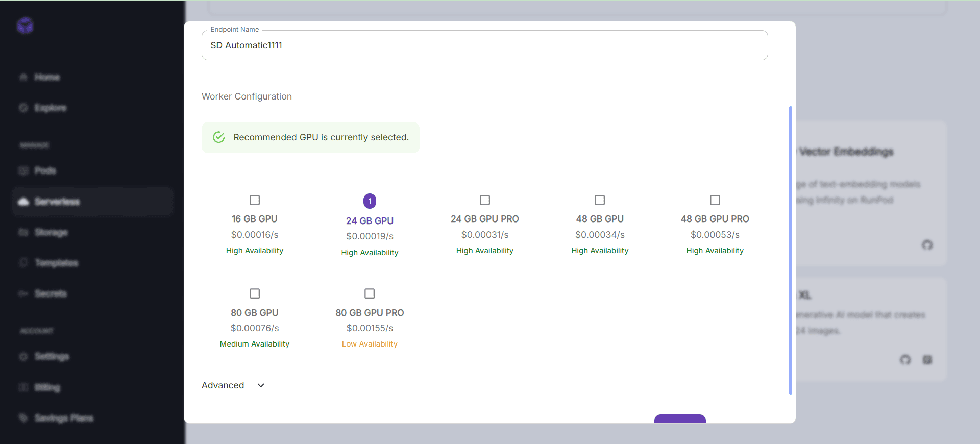Screen dimensions: 980x444
Task: Check the 80 GB GPU PRO checkbox
Action: 370,293
